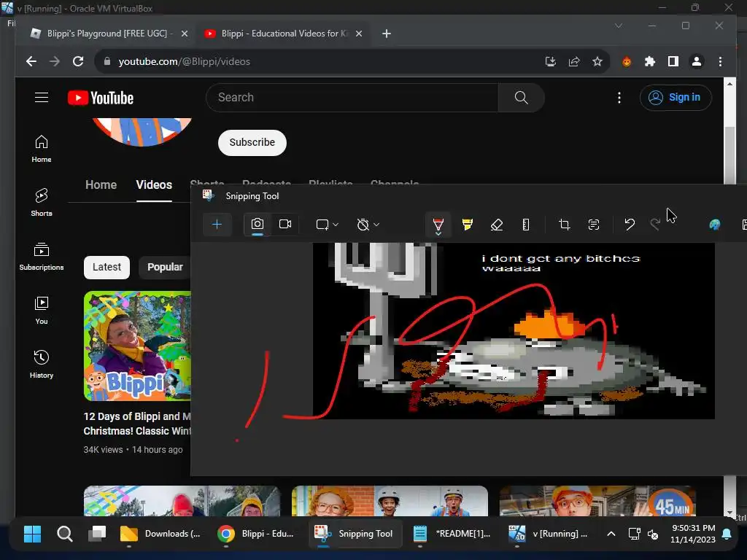Open Shorts in the YouTube sidebar
This screenshot has height=560, width=747.
click(x=42, y=203)
